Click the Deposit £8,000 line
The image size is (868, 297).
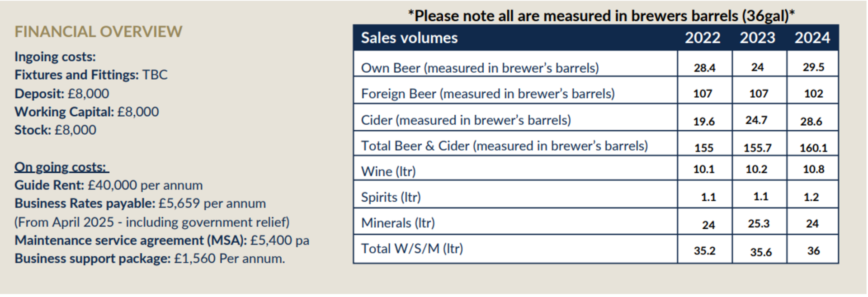62,94
